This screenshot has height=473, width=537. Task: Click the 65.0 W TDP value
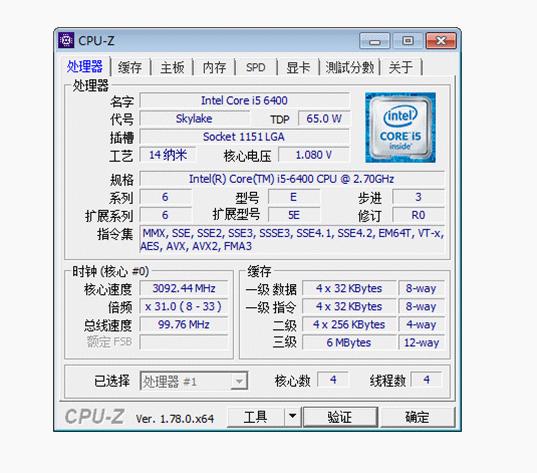click(x=324, y=119)
